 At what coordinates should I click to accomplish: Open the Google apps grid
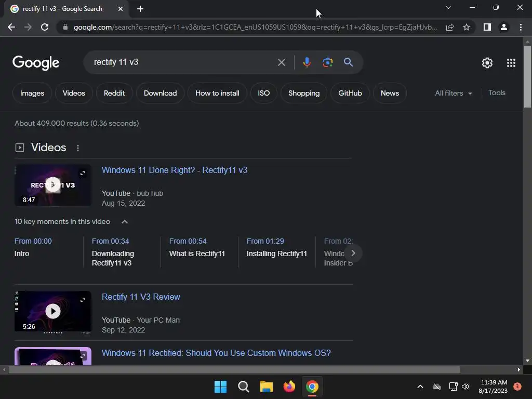point(511,63)
